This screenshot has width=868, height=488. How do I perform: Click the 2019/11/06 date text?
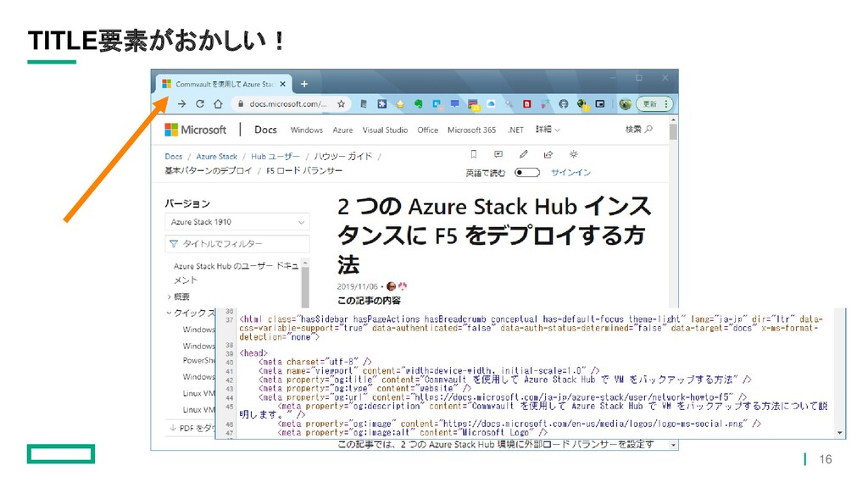[357, 286]
